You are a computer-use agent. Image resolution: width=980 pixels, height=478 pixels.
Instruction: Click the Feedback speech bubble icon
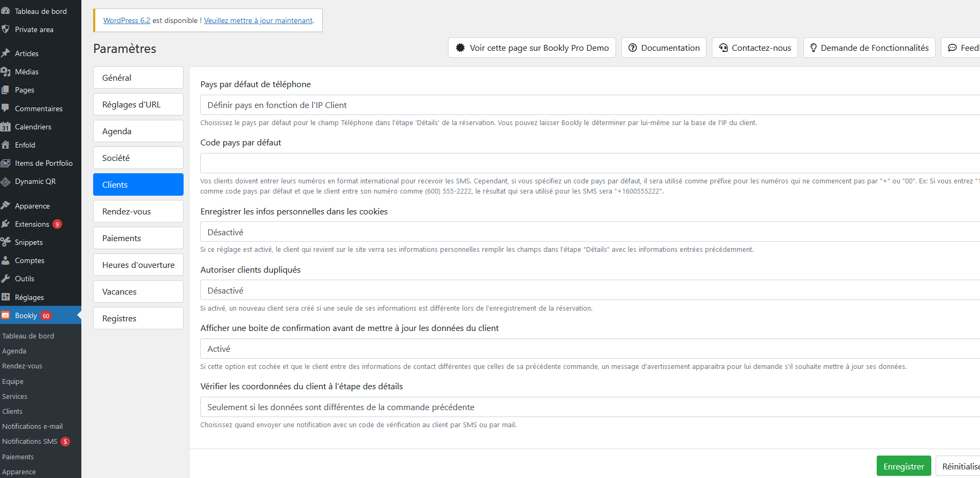point(952,48)
